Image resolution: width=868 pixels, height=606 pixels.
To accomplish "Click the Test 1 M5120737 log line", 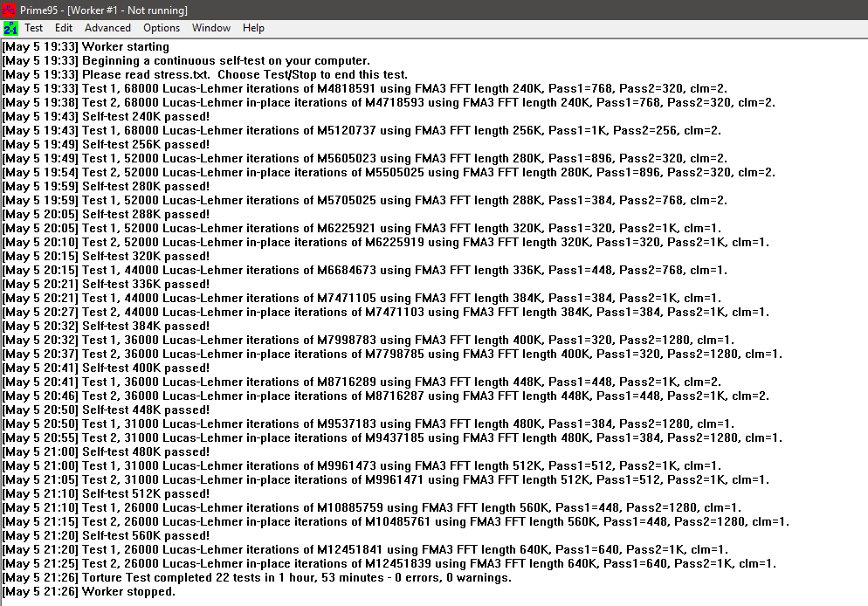I will tap(362, 131).
